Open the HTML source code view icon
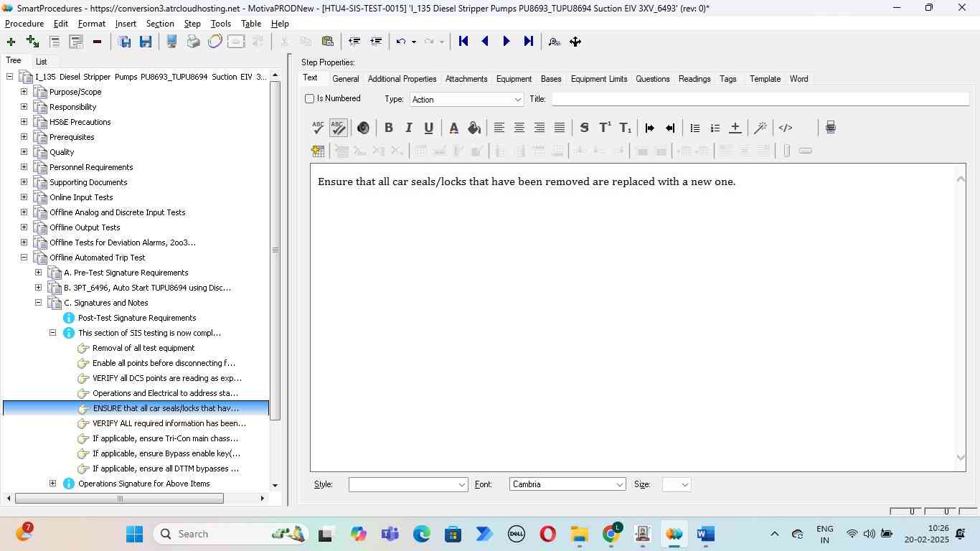 point(786,128)
